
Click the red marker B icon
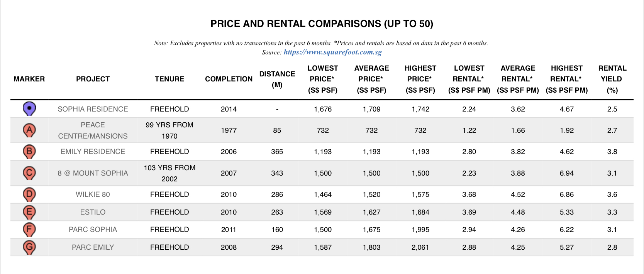[x=29, y=151]
